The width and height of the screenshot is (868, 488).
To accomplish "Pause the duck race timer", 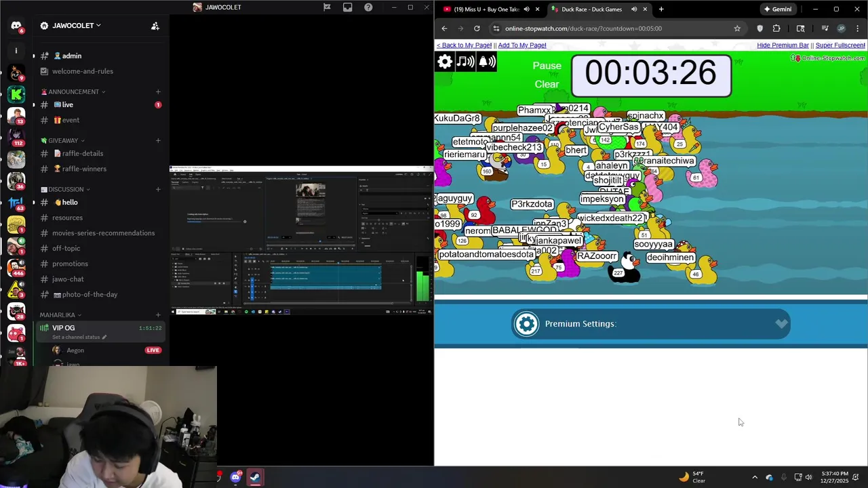I will pos(547,66).
